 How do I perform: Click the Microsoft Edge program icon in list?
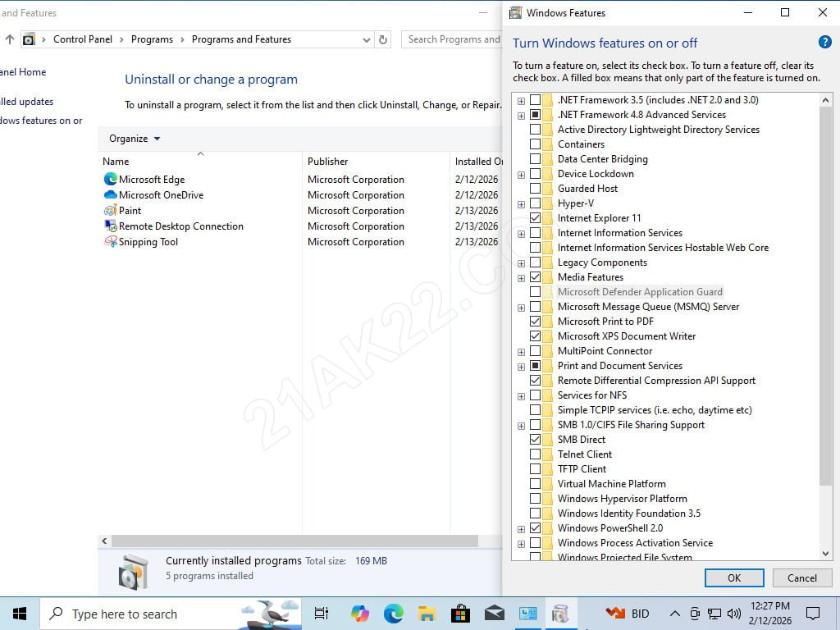pyautogui.click(x=111, y=179)
